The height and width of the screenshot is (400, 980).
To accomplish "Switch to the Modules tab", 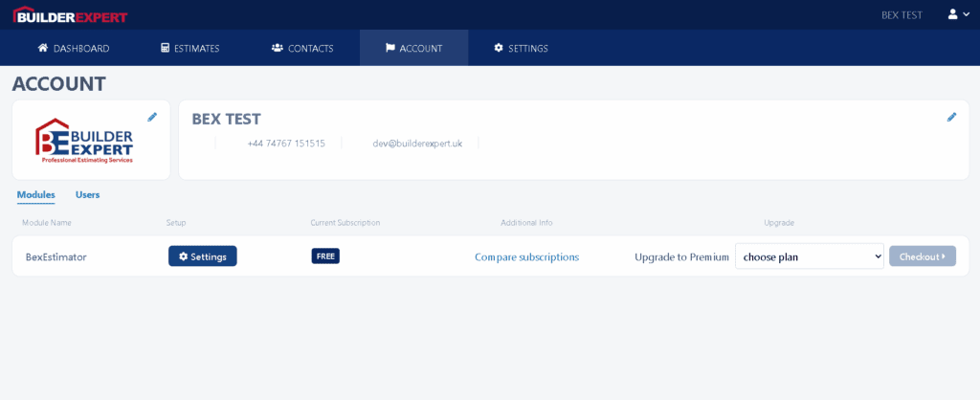I will pos(35,194).
